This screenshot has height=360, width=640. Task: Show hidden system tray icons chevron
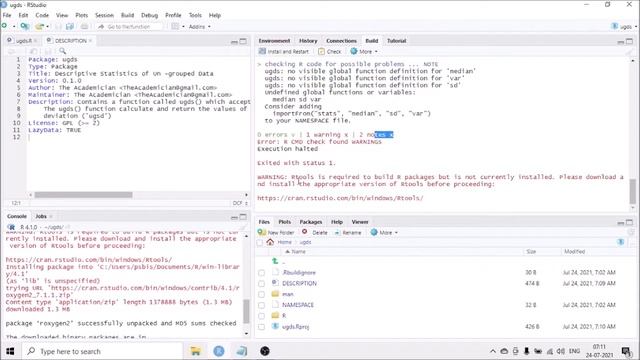click(493, 351)
